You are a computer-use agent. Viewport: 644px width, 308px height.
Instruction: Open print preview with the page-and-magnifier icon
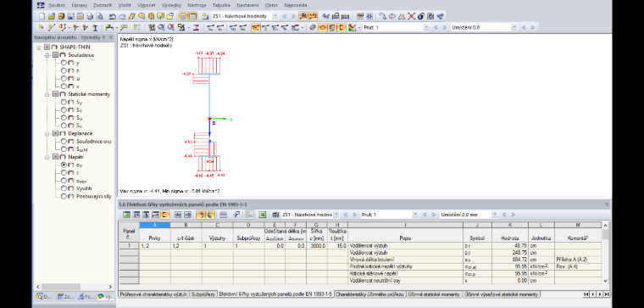point(99,16)
